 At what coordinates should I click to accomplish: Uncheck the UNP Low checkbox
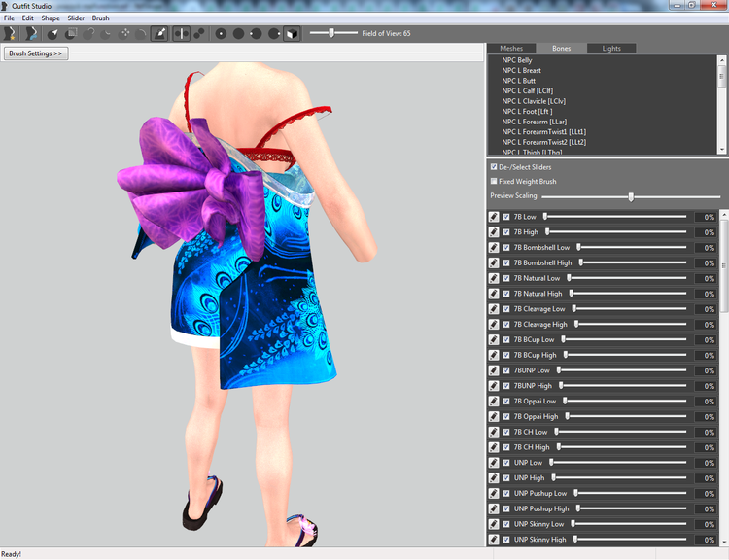tap(506, 463)
